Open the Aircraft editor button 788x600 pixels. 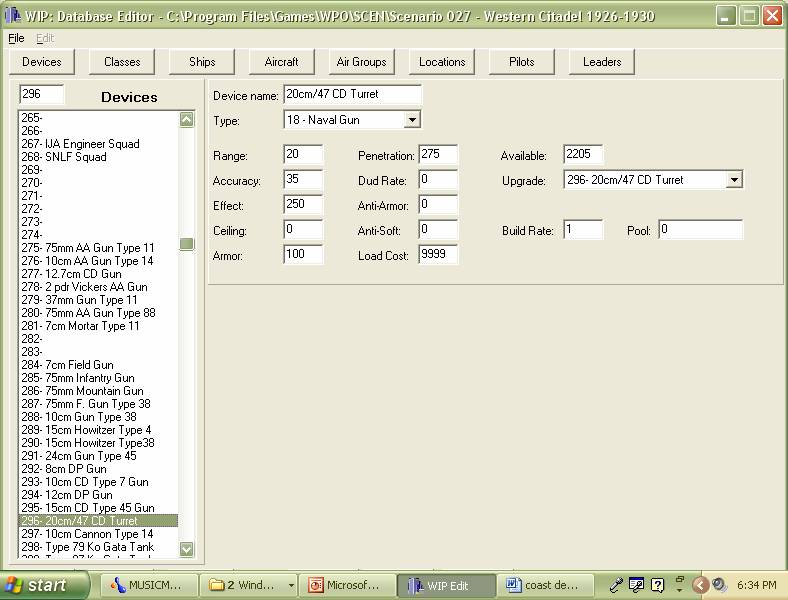click(281, 62)
